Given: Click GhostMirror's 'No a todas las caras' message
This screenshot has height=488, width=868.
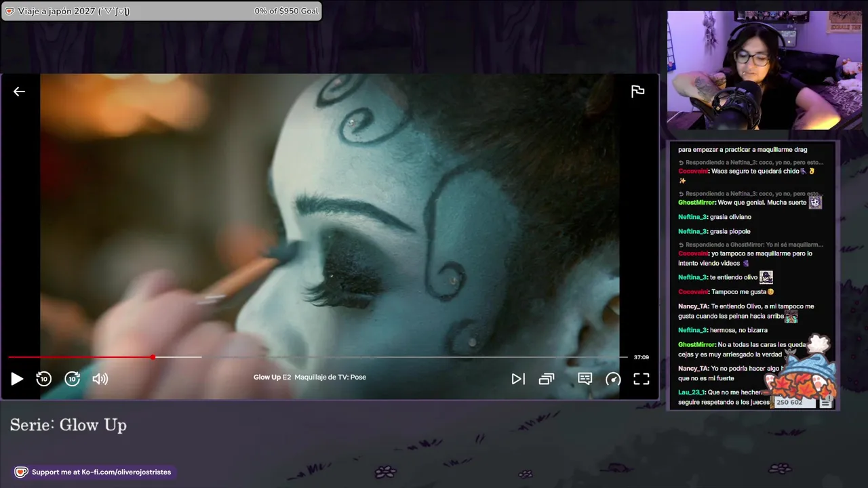Looking at the screenshot, I should pos(743,349).
